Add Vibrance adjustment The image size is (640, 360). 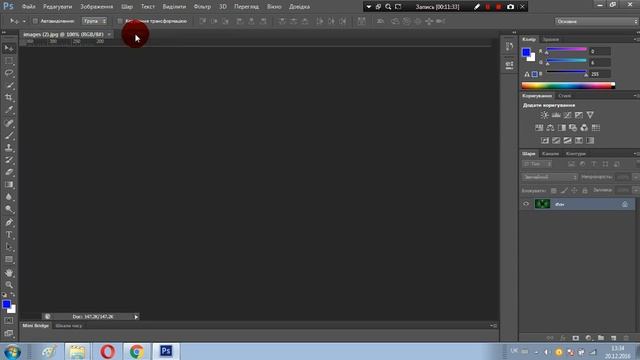[590, 115]
